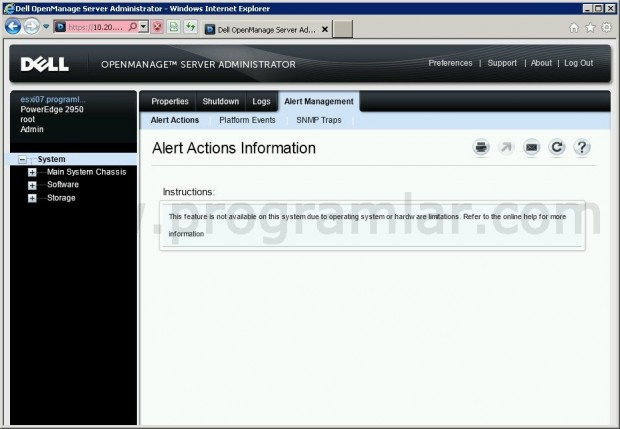Expand the Software tree node

pos(32,185)
